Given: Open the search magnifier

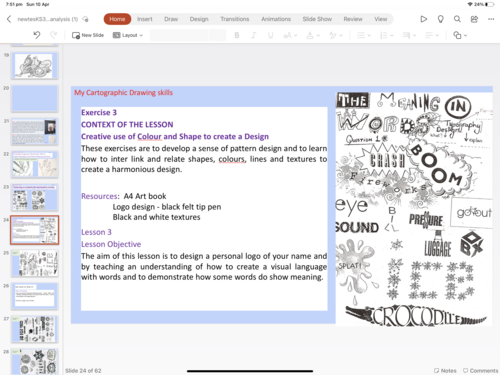Looking at the screenshot, I should pyautogui.click(x=457, y=19).
